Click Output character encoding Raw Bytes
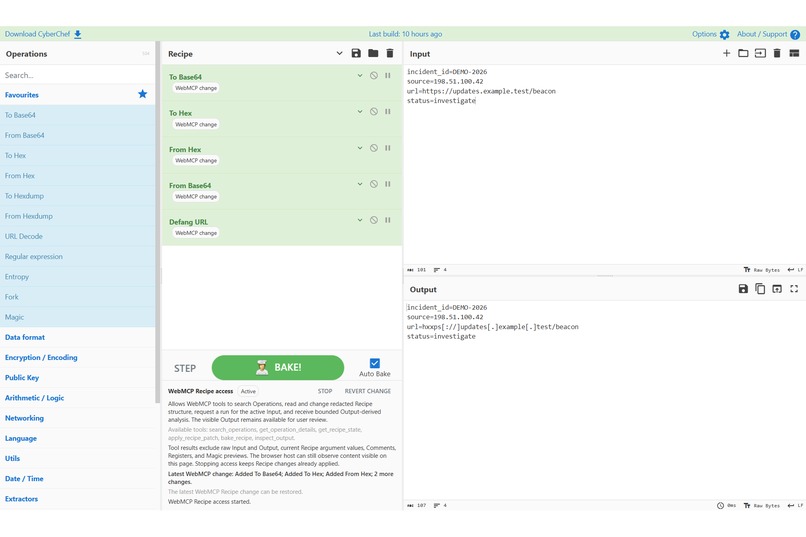 click(x=762, y=506)
